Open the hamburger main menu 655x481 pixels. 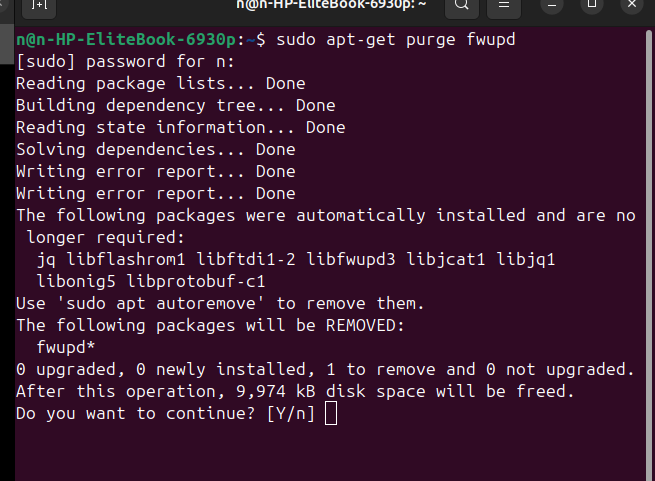[x=504, y=6]
